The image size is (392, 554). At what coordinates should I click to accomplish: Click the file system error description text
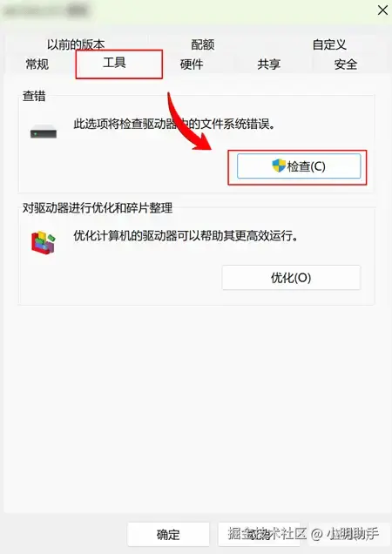(174, 124)
